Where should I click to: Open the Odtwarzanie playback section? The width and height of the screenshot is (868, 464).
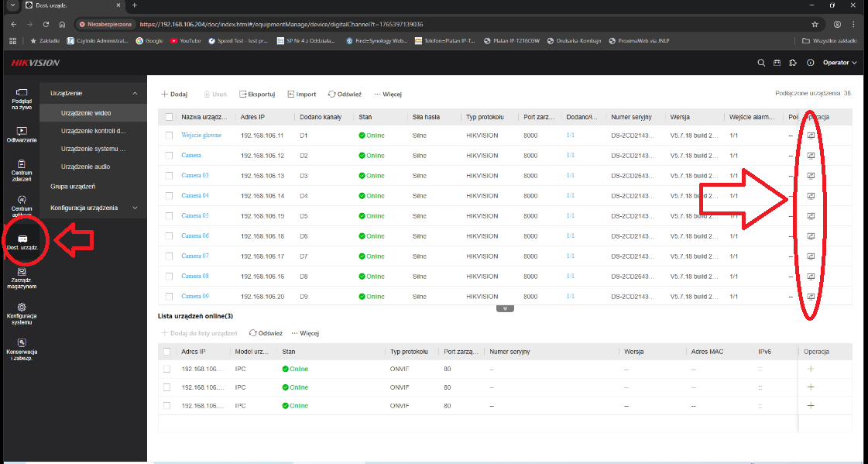(x=22, y=135)
